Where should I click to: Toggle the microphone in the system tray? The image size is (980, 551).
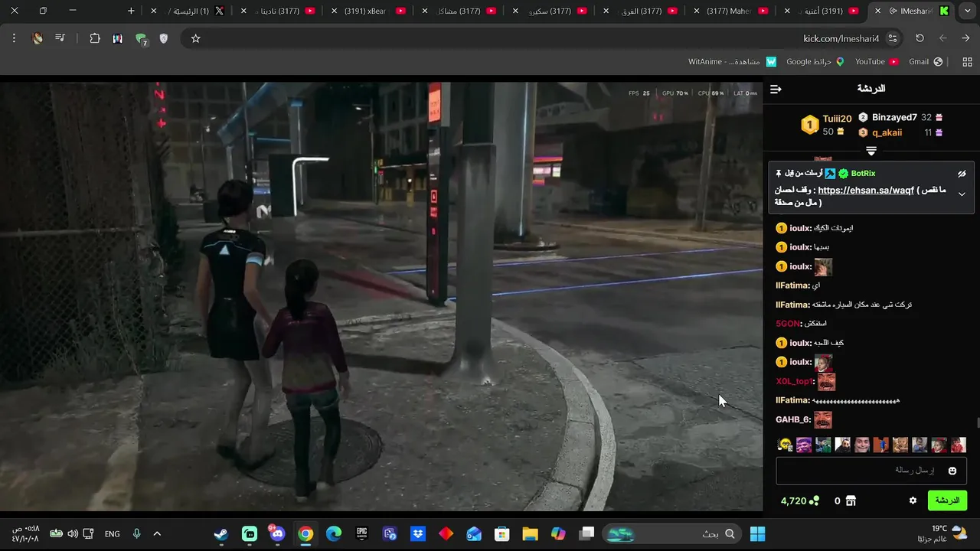coord(137,533)
